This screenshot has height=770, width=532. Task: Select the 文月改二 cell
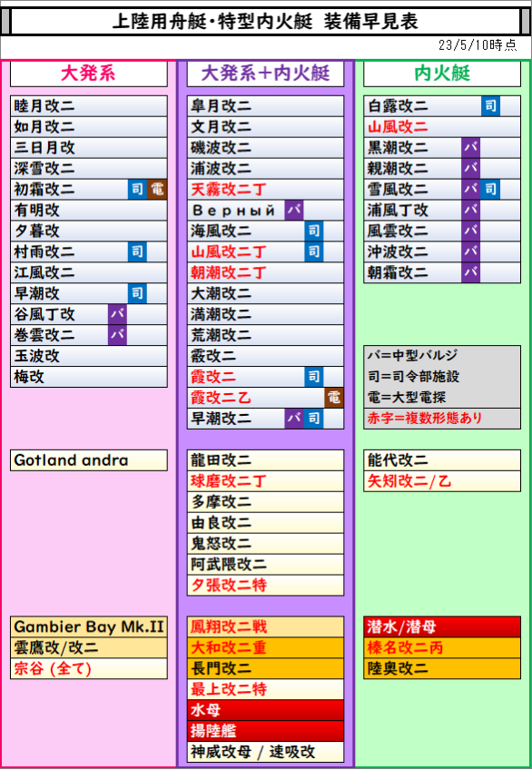click(x=265, y=127)
